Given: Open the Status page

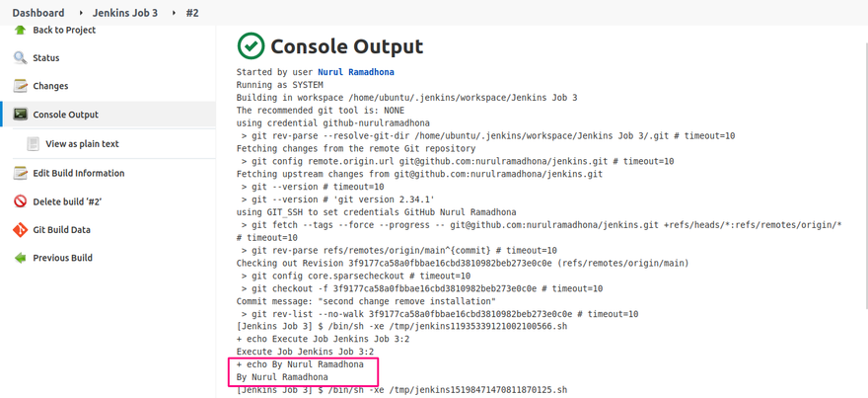Looking at the screenshot, I should [46, 57].
